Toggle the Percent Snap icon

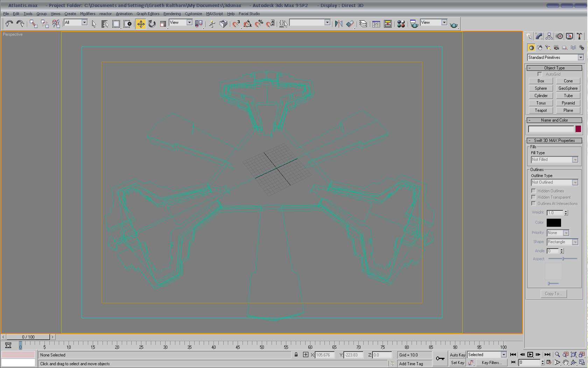pos(259,24)
